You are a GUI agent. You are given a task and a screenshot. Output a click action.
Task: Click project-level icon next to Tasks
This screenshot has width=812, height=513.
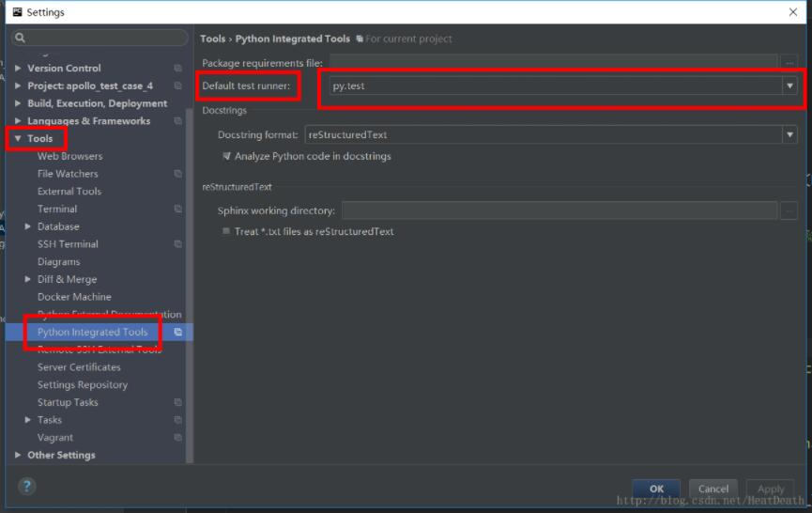177,420
